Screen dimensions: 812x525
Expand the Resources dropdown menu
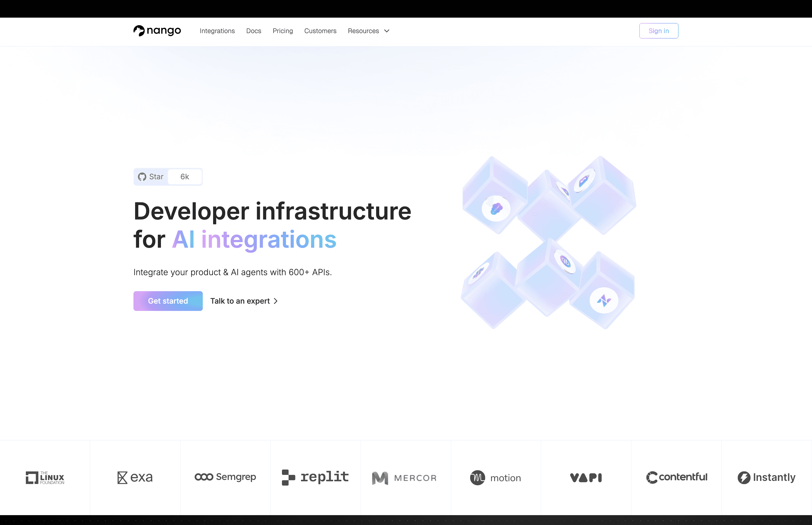(363, 31)
